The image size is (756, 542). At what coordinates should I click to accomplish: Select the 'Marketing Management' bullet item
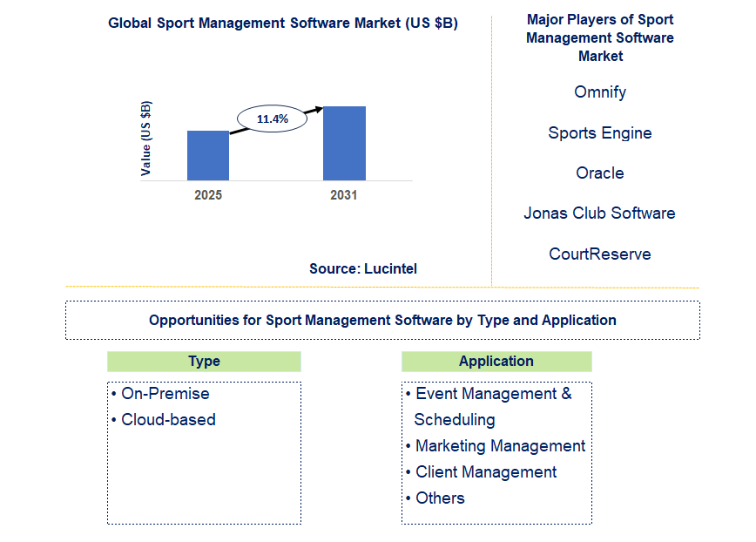pos(496,445)
